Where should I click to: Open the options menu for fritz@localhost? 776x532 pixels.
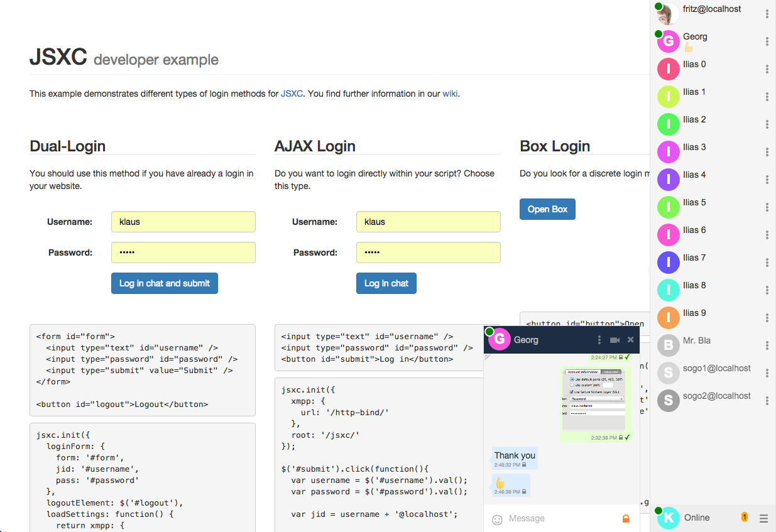tap(767, 14)
